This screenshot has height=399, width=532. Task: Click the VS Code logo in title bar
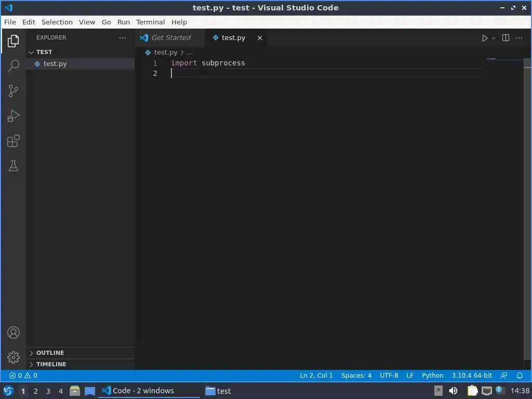pos(8,8)
